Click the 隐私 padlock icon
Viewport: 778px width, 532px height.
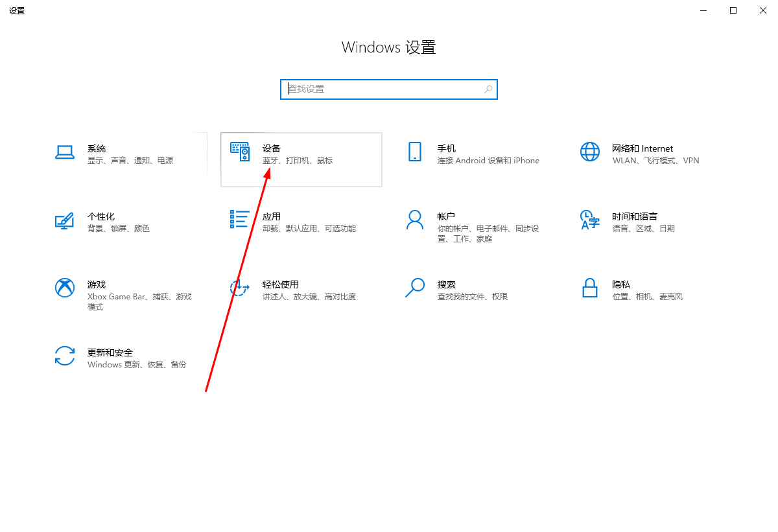point(590,288)
